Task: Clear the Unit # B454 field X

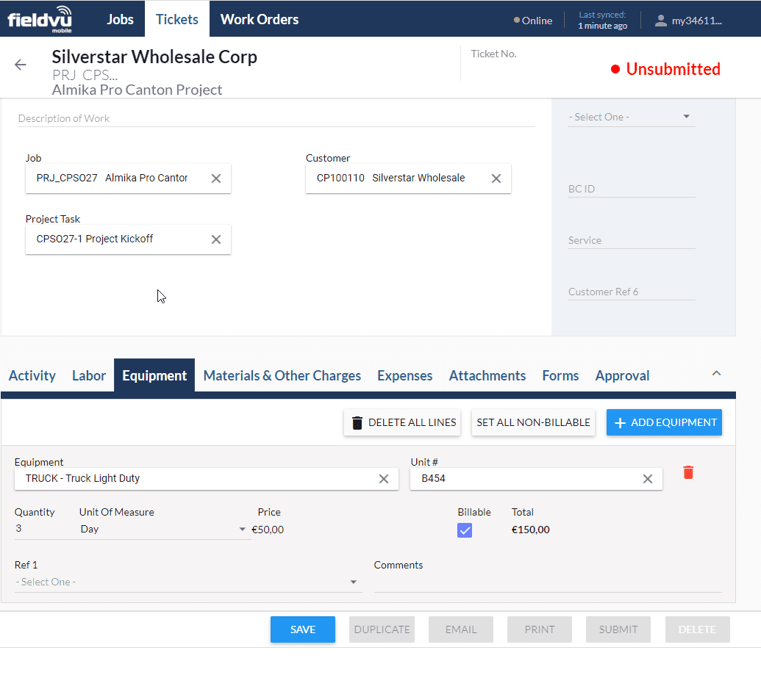Action: [x=647, y=479]
